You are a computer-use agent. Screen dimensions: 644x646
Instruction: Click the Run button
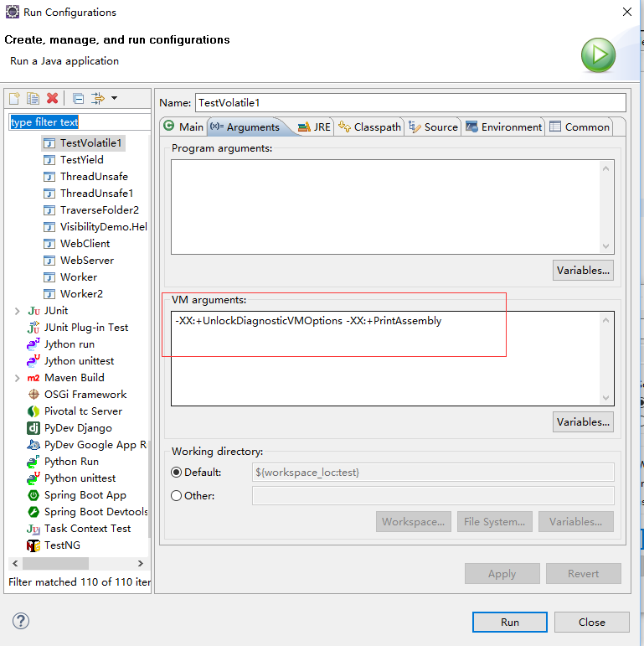[x=510, y=622]
